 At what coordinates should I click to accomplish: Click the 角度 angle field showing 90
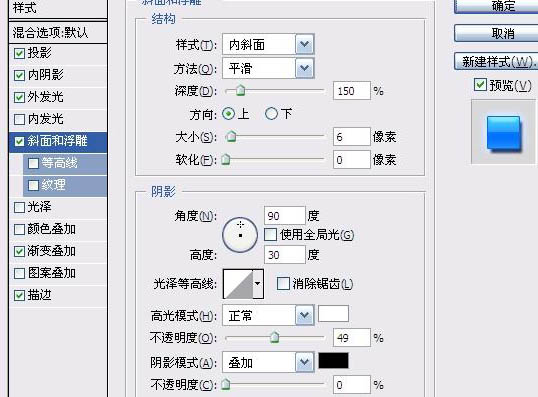(284, 216)
